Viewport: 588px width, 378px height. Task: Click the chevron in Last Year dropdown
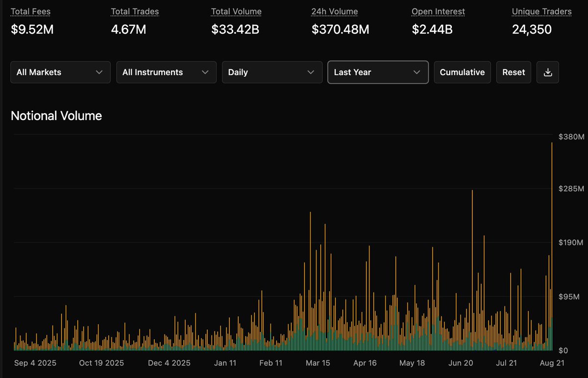417,72
